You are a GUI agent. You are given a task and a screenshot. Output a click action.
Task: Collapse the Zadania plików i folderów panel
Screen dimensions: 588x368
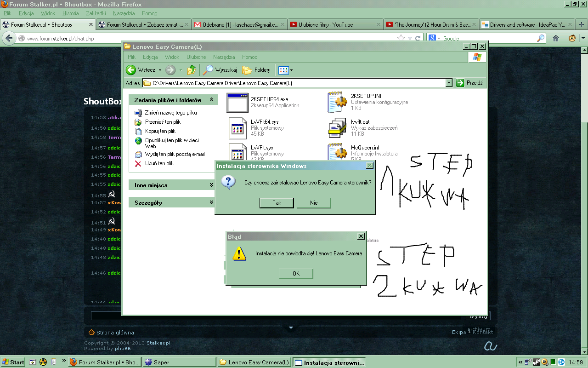pyautogui.click(x=211, y=100)
